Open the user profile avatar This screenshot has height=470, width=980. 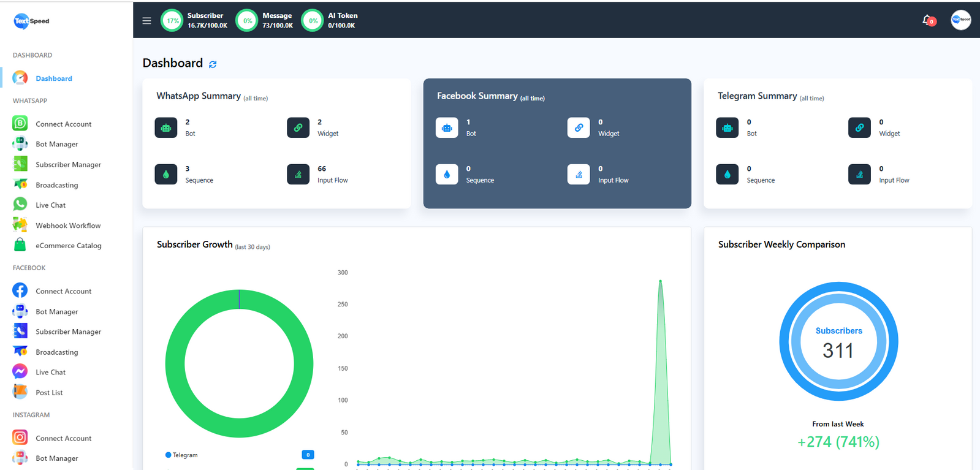[960, 20]
